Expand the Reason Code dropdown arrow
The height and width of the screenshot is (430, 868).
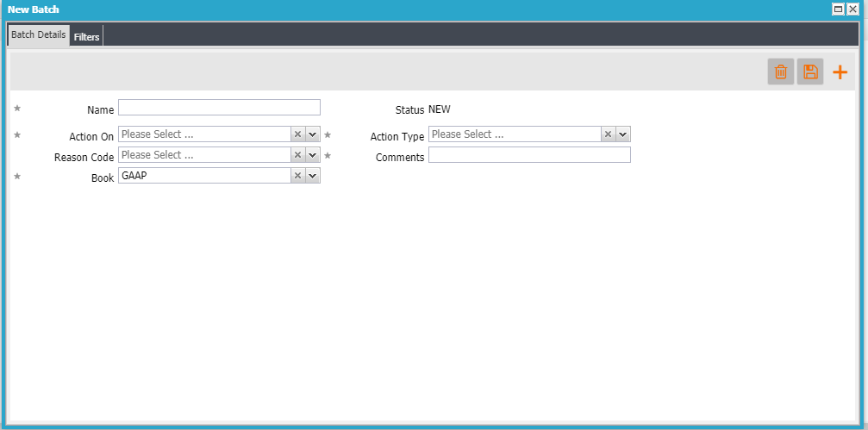click(x=313, y=155)
